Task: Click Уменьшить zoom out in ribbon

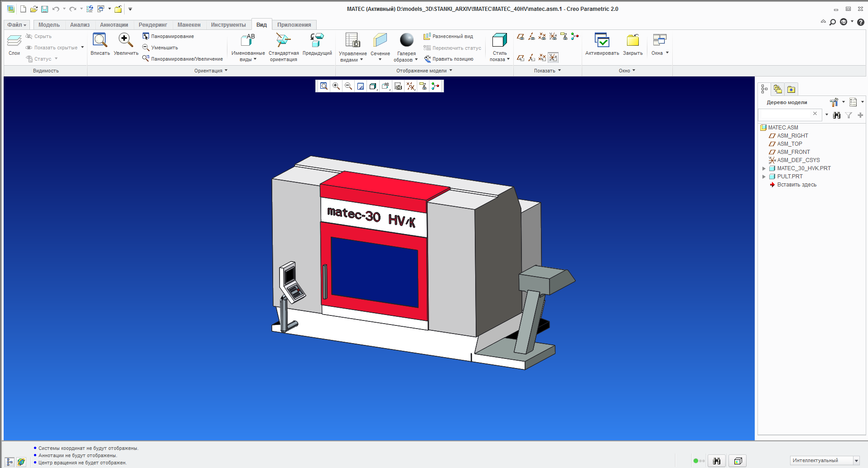Action: pos(160,48)
